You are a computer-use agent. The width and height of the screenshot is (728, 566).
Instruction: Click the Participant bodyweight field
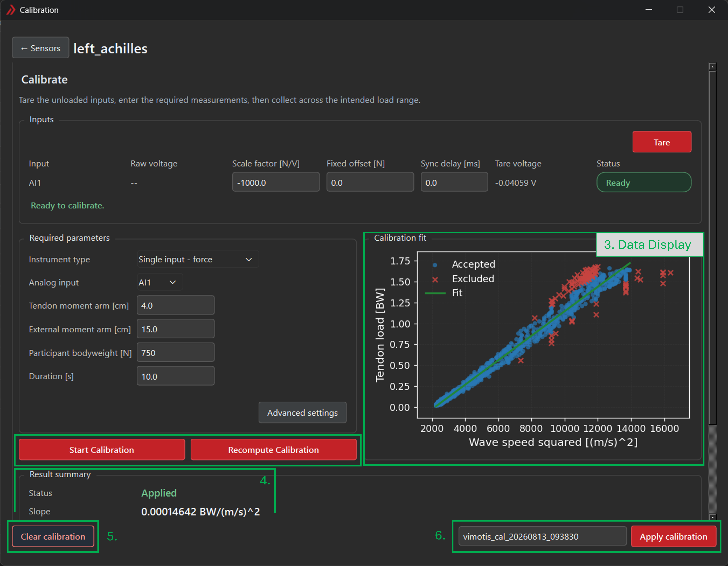pyautogui.click(x=176, y=353)
